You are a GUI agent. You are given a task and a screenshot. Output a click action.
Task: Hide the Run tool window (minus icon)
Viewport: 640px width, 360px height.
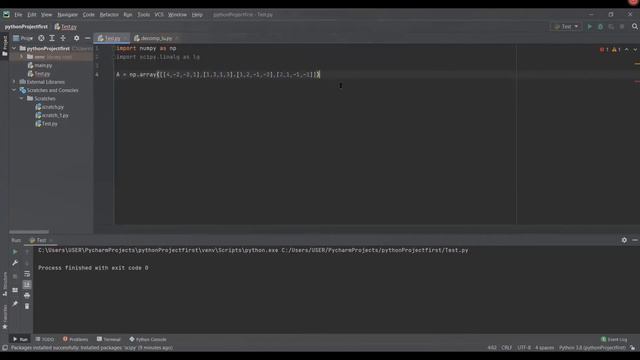[x=635, y=240]
